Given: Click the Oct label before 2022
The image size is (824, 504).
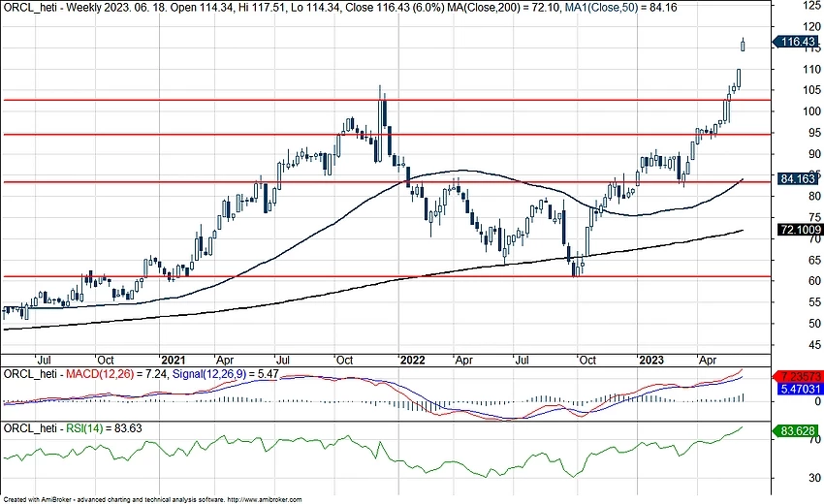Looking at the screenshot, I should [345, 360].
